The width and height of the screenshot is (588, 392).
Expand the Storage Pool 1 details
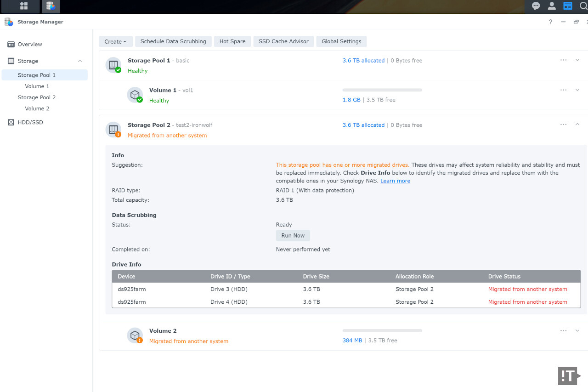577,60
